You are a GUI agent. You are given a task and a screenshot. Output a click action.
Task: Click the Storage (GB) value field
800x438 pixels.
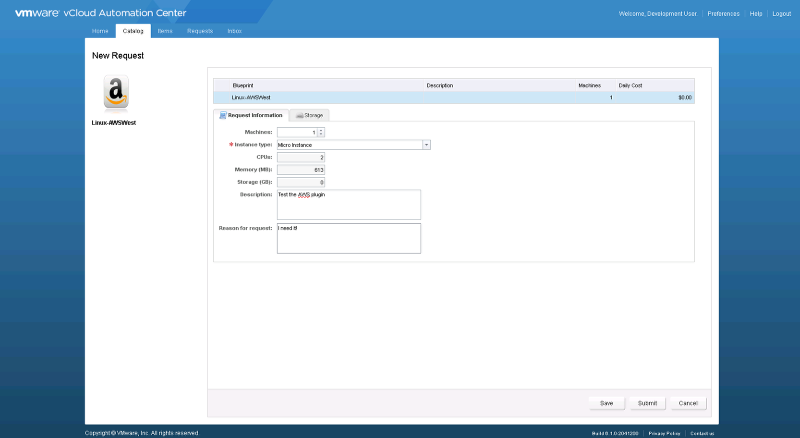301,182
